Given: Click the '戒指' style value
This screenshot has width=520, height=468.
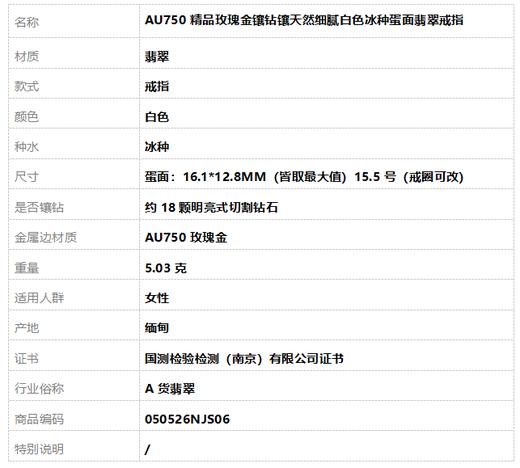Looking at the screenshot, I should 157,86.
